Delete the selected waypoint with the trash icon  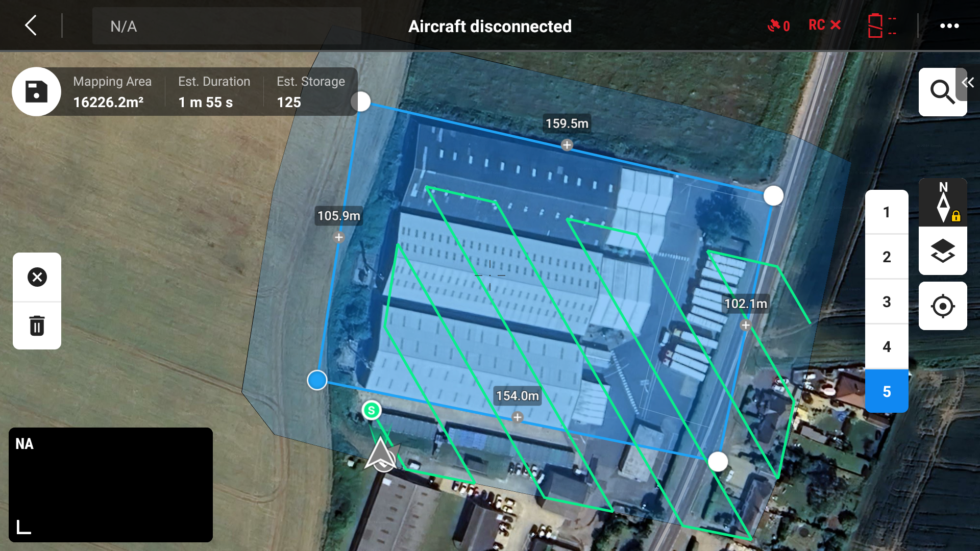click(x=37, y=325)
